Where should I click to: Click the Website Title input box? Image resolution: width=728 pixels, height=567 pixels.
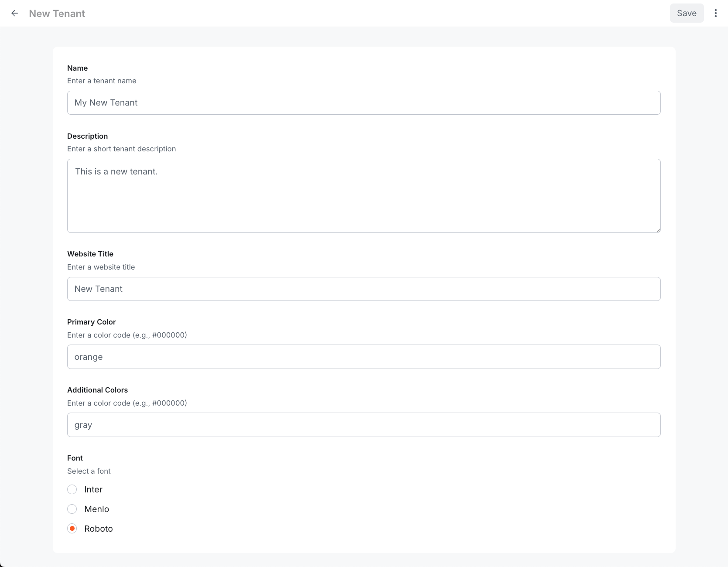(x=364, y=289)
